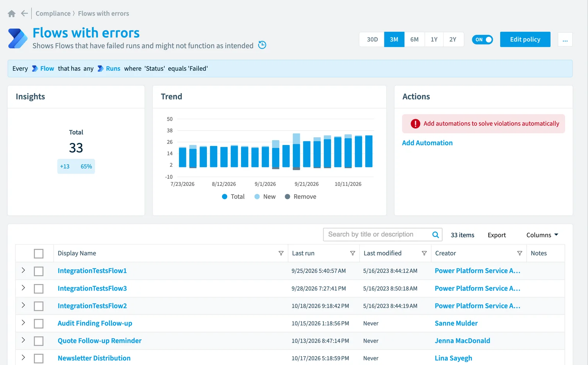
Task: Toggle the New legend swatch
Action: pyautogui.click(x=257, y=196)
